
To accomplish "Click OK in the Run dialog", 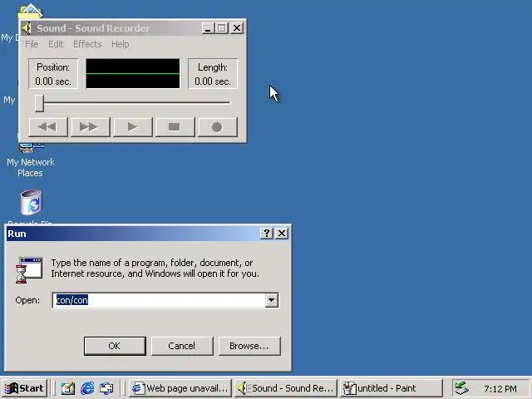I will [115, 346].
